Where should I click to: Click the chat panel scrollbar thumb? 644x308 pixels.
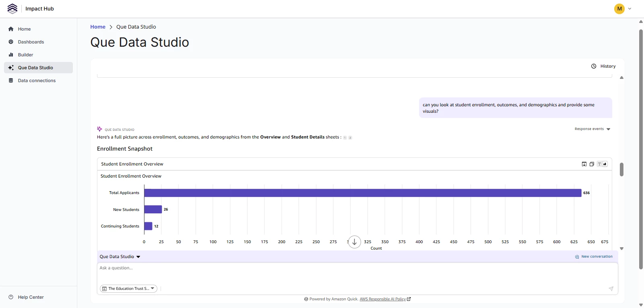click(x=621, y=170)
